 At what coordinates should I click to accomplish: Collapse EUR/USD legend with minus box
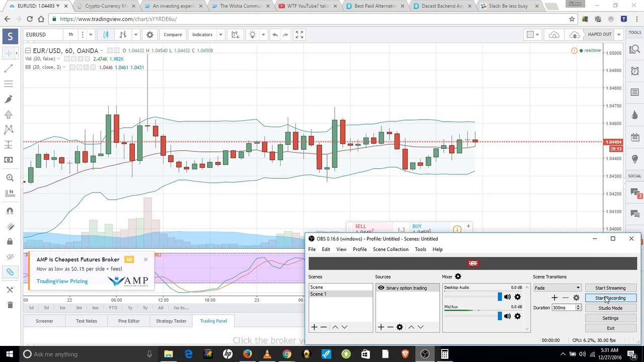point(28,51)
